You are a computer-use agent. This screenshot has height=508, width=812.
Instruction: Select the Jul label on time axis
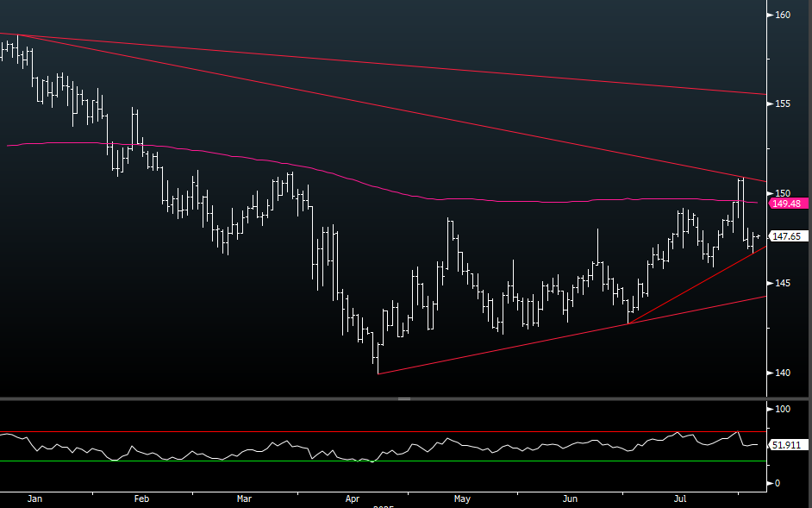(680, 499)
